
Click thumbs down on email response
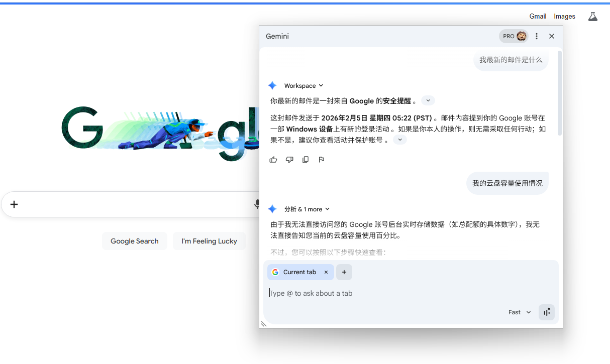click(x=289, y=160)
